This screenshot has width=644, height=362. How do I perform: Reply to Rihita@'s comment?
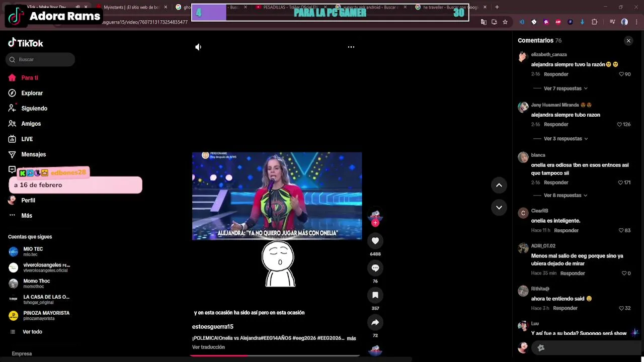(x=565, y=308)
